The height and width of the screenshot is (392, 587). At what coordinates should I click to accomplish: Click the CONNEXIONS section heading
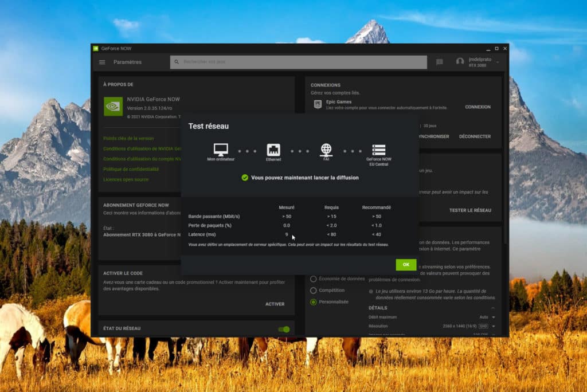[x=326, y=85]
